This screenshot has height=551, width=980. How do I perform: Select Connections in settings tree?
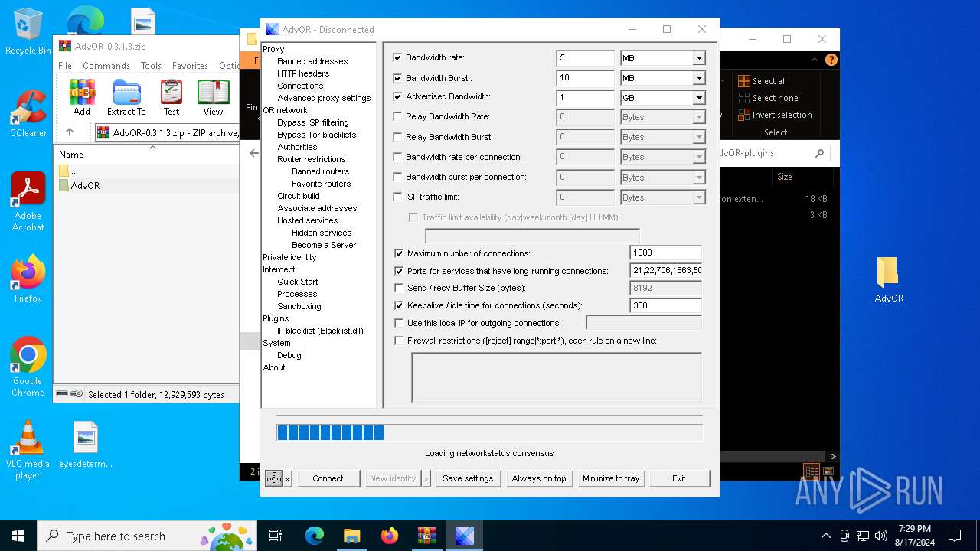pyautogui.click(x=300, y=86)
